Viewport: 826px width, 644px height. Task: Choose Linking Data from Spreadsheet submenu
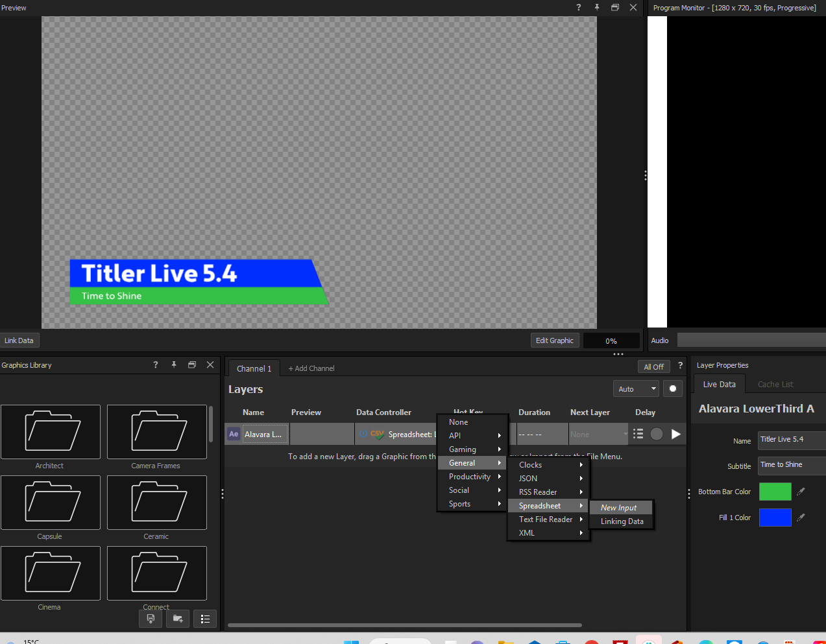click(x=622, y=521)
